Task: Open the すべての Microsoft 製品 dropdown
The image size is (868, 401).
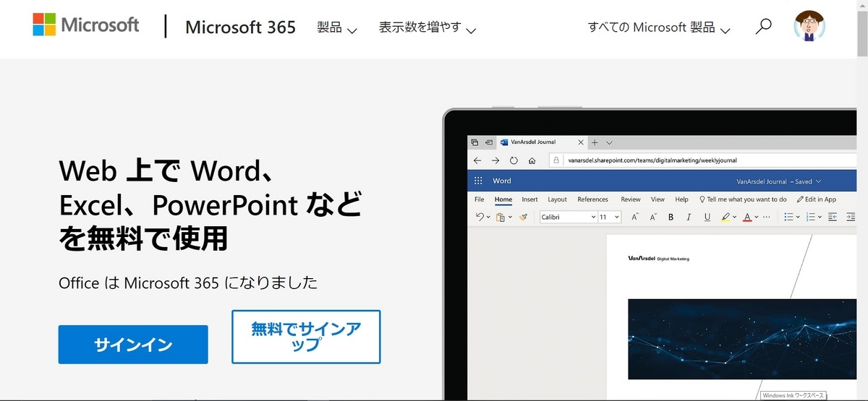Action: click(x=659, y=27)
